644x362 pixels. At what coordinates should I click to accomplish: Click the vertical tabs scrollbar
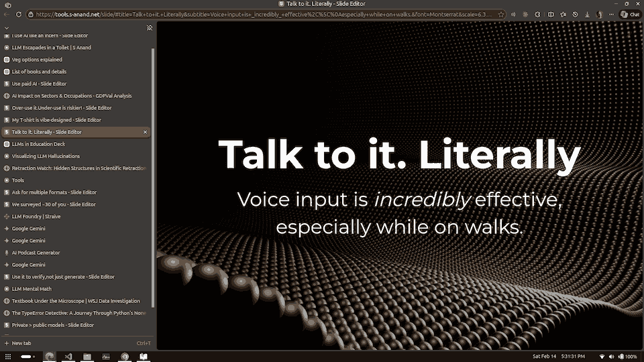(x=153, y=177)
